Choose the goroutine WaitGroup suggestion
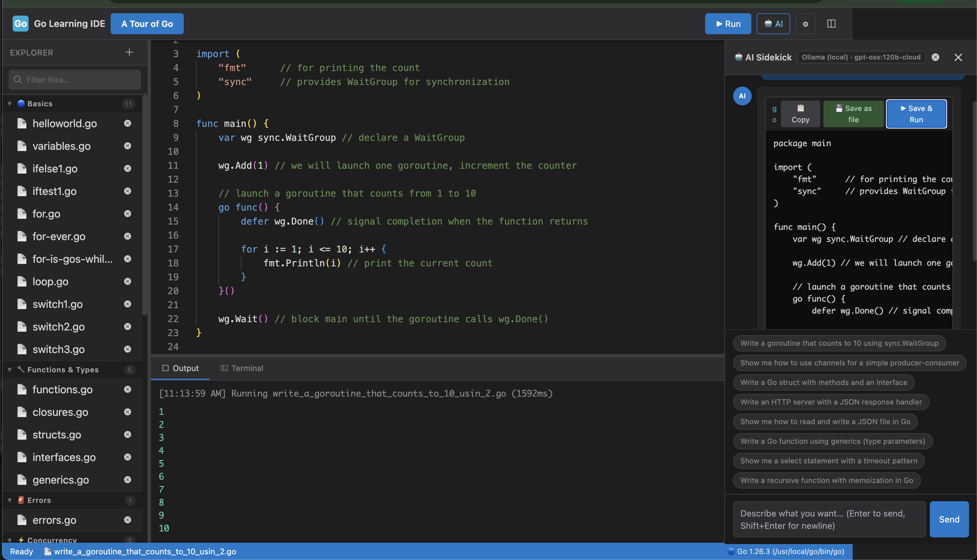The width and height of the screenshot is (977, 560). click(x=839, y=343)
